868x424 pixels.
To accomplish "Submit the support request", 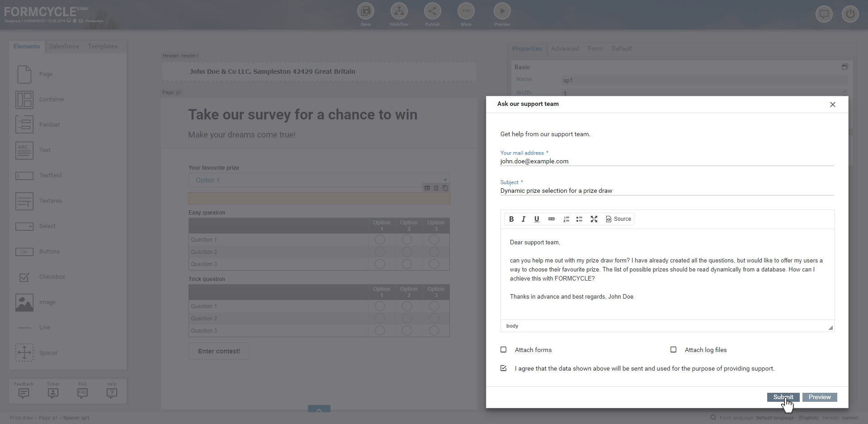I will [783, 397].
